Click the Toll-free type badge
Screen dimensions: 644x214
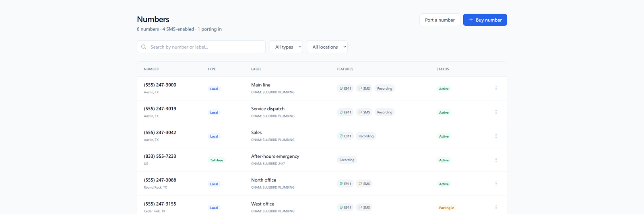tap(217, 160)
